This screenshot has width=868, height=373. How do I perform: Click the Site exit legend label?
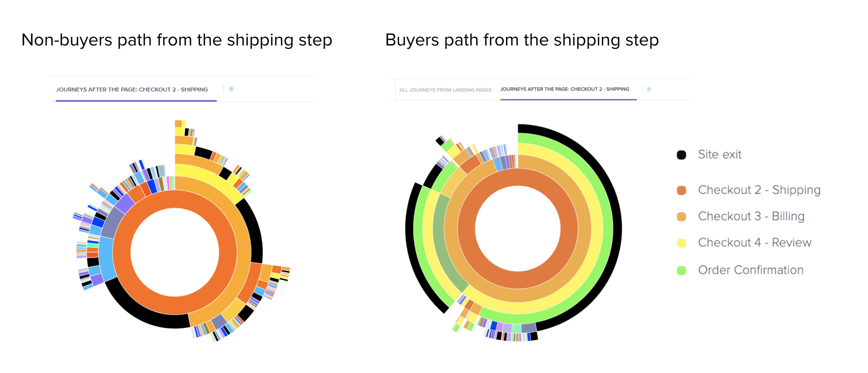pyautogui.click(x=719, y=155)
